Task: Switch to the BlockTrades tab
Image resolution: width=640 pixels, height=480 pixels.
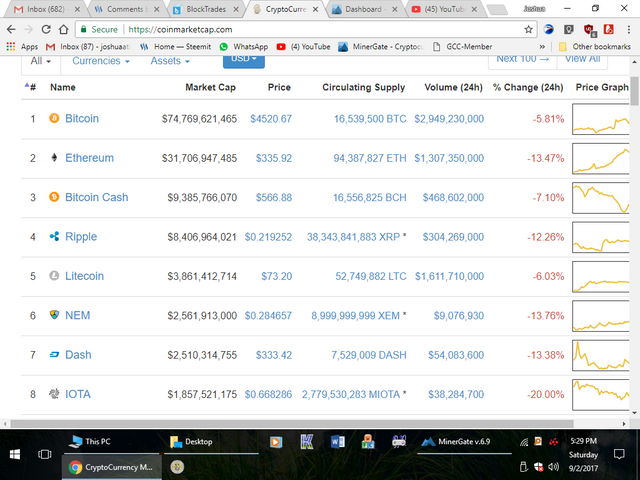Action: point(205,9)
